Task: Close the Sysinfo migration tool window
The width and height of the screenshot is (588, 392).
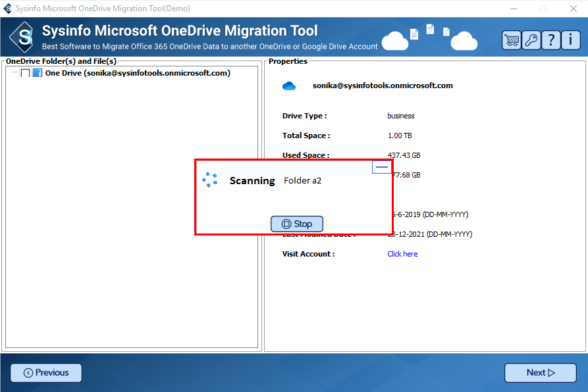Action: [574, 9]
